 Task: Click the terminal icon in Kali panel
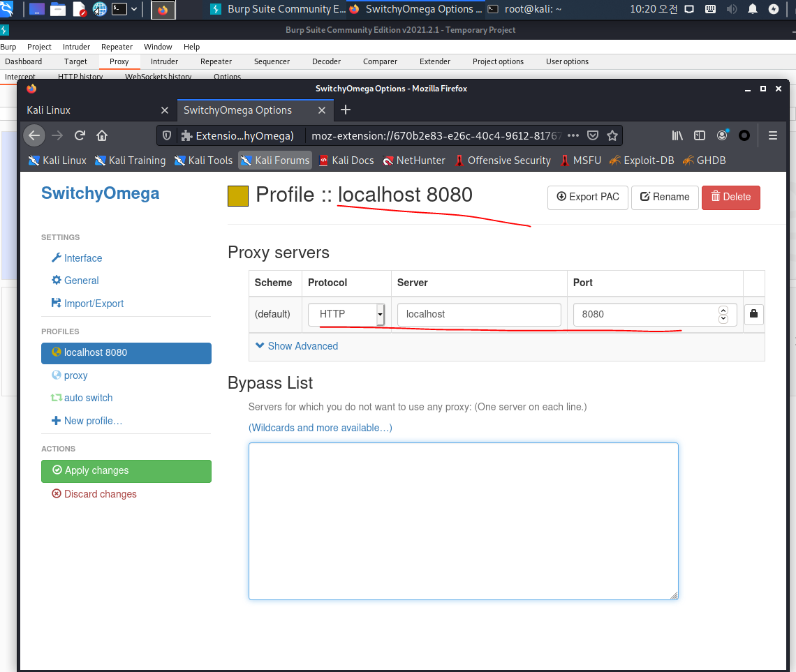[x=119, y=8]
